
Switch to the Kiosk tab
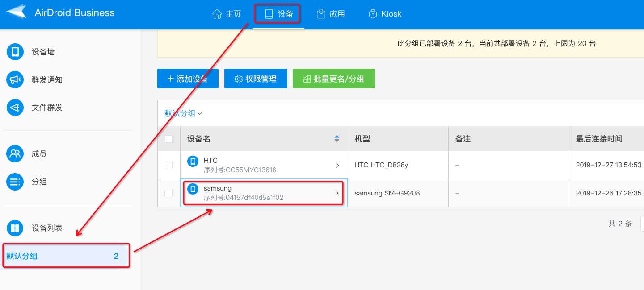click(x=385, y=14)
